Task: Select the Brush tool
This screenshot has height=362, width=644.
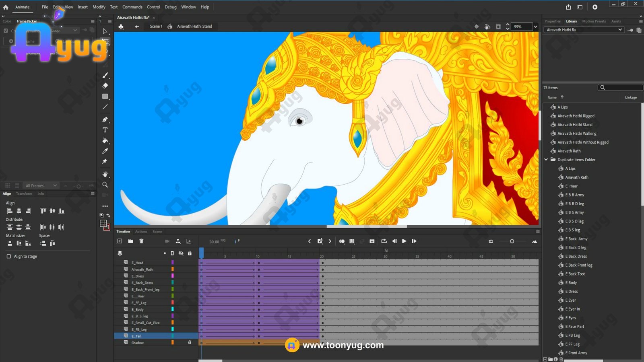Action: pyautogui.click(x=105, y=75)
